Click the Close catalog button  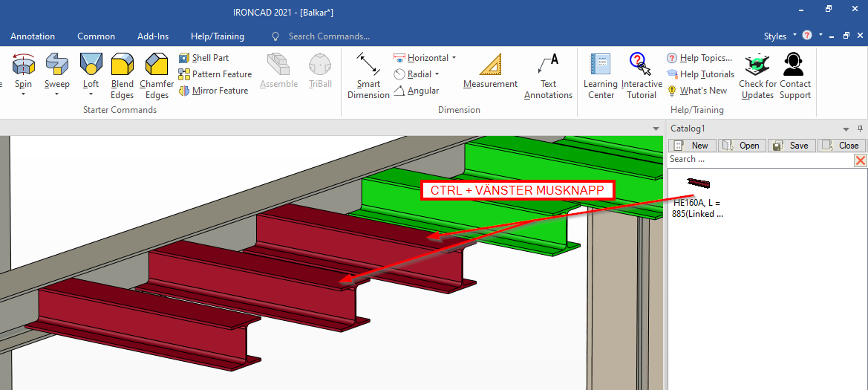pyautogui.click(x=841, y=146)
